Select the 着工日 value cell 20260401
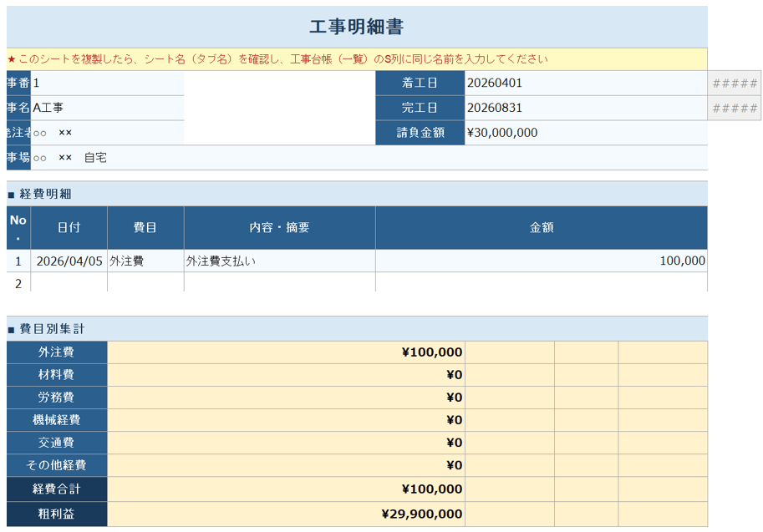Viewport: 763px width, 532px height. [585, 83]
